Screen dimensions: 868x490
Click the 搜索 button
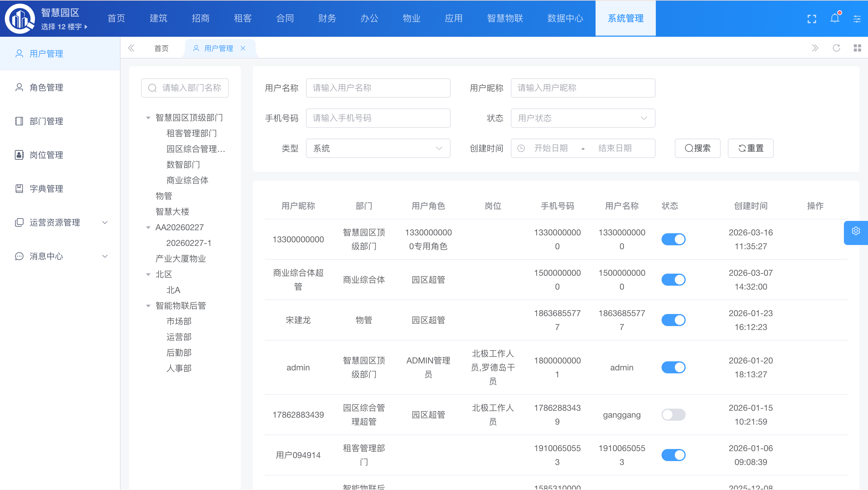coord(697,148)
